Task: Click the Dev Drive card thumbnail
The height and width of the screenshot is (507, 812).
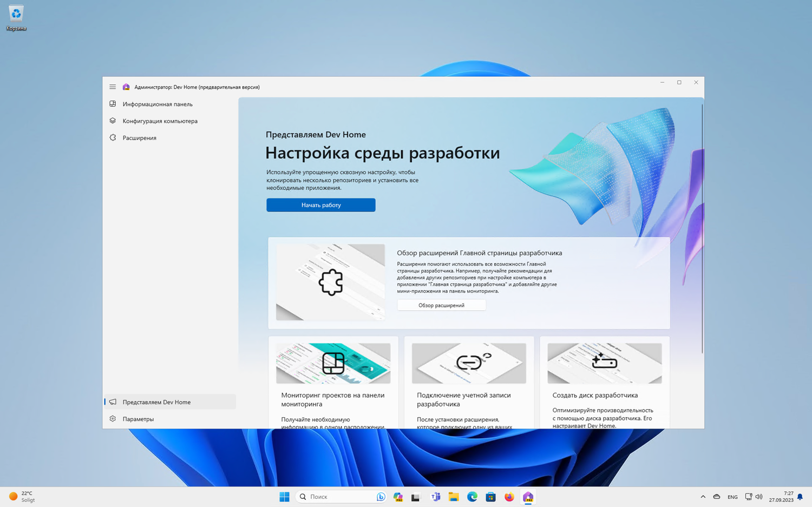Action: 605,363
